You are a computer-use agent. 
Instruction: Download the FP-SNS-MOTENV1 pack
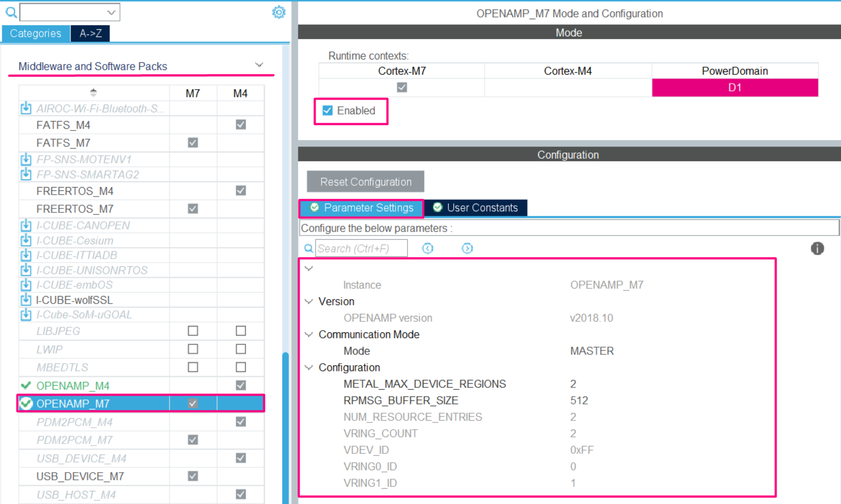point(25,158)
